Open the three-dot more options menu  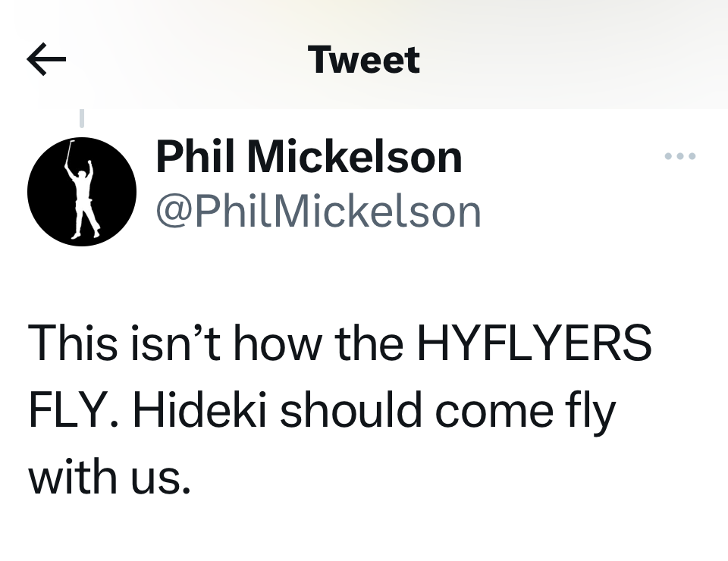pos(679,157)
